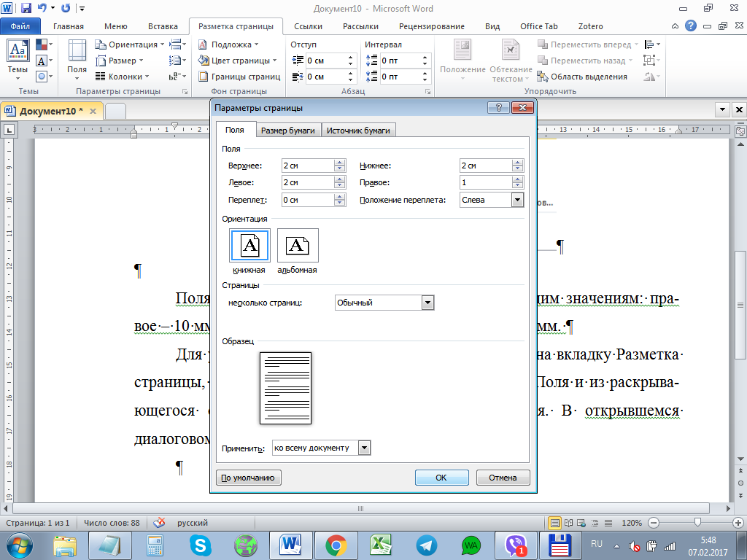Open Telegram from the taskbar

[x=426, y=545]
